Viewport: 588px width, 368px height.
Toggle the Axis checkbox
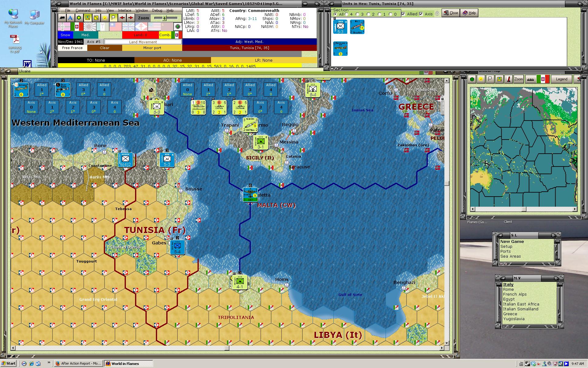pos(421,14)
